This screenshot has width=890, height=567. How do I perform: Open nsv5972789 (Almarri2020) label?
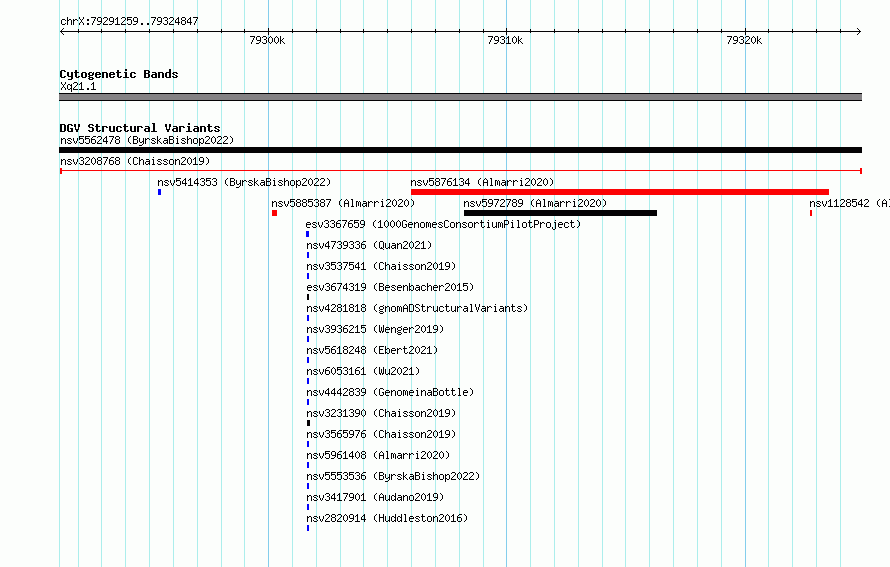pyautogui.click(x=535, y=203)
